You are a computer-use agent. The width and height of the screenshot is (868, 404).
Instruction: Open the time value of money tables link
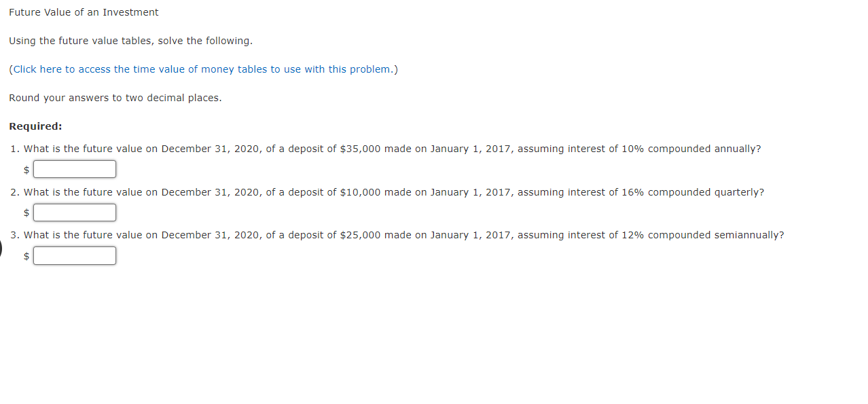click(x=203, y=69)
